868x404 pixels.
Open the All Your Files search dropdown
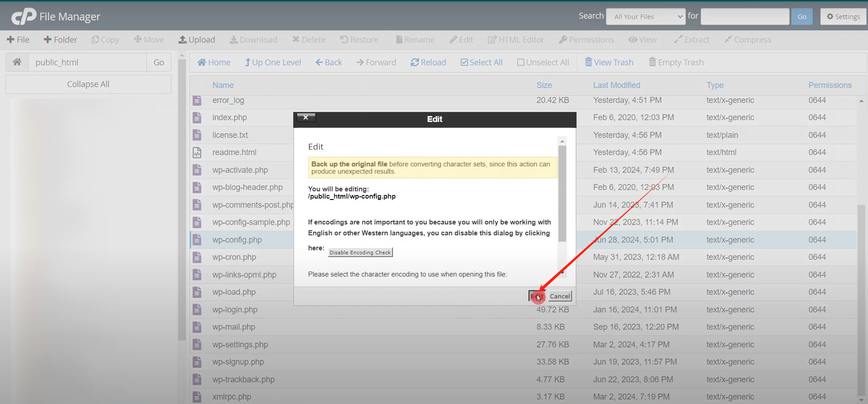(x=645, y=17)
